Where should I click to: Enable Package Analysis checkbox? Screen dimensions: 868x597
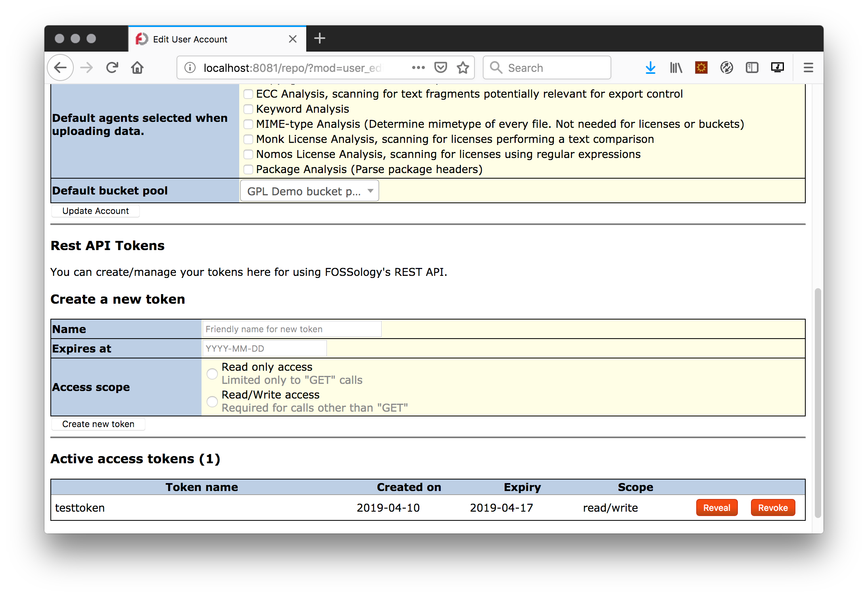pyautogui.click(x=248, y=169)
